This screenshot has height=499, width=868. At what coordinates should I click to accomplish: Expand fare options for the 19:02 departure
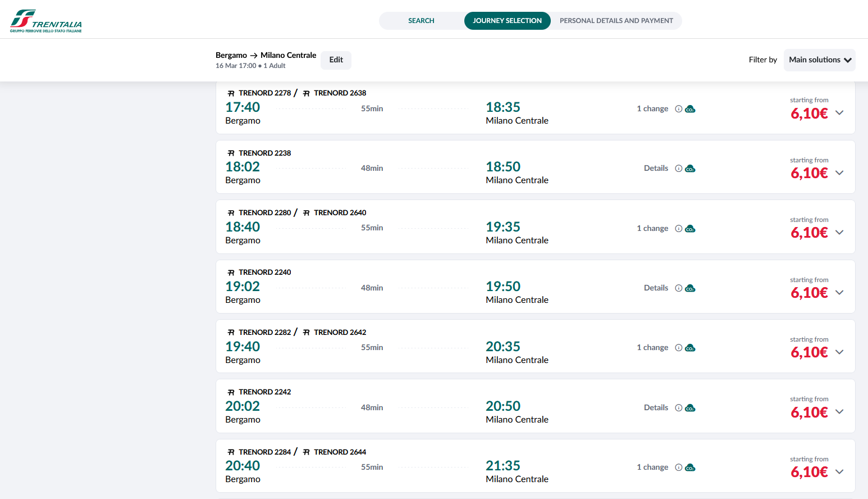coord(839,292)
